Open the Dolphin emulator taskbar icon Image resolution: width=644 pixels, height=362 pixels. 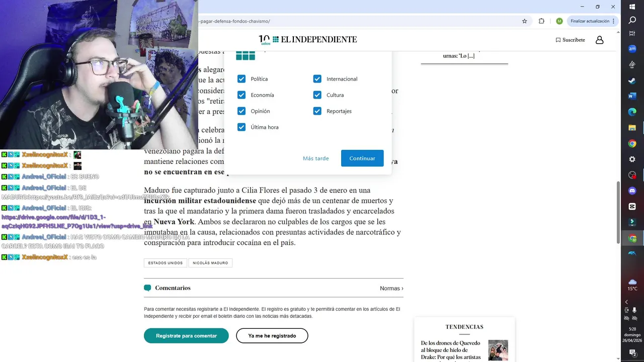(x=632, y=254)
